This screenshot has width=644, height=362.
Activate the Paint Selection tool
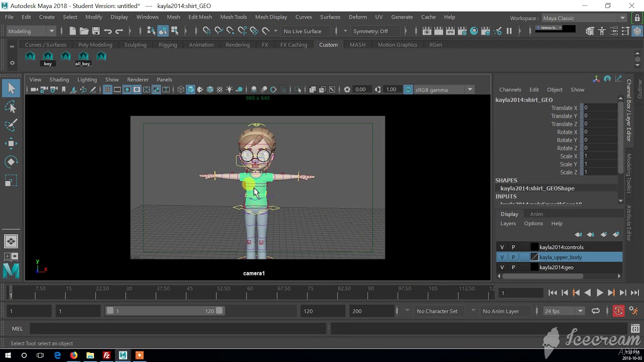coord(11,125)
